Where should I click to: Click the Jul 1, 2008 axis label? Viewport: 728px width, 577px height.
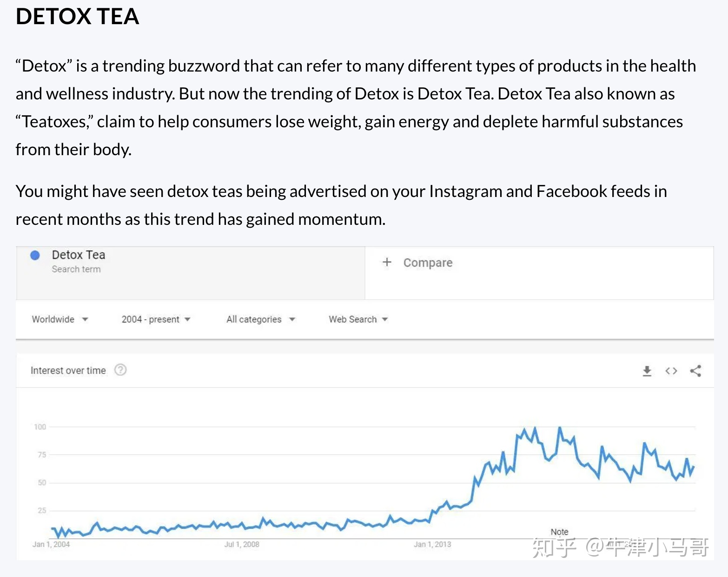(242, 544)
